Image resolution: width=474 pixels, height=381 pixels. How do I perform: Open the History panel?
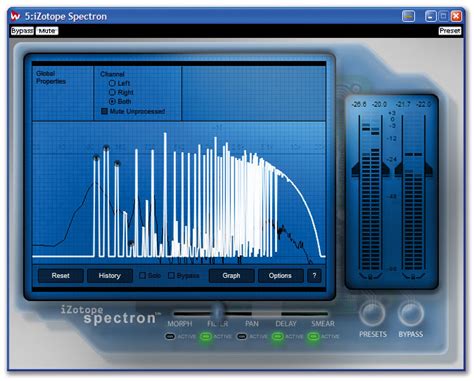click(110, 276)
